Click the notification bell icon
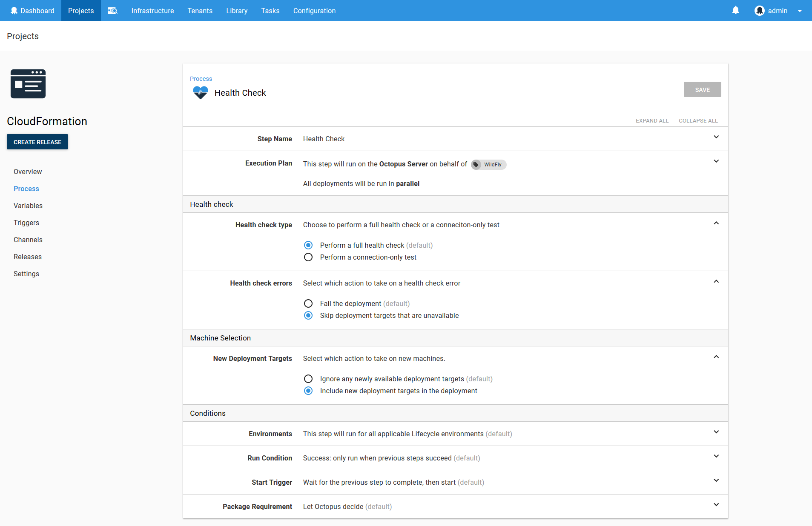 [735, 10]
